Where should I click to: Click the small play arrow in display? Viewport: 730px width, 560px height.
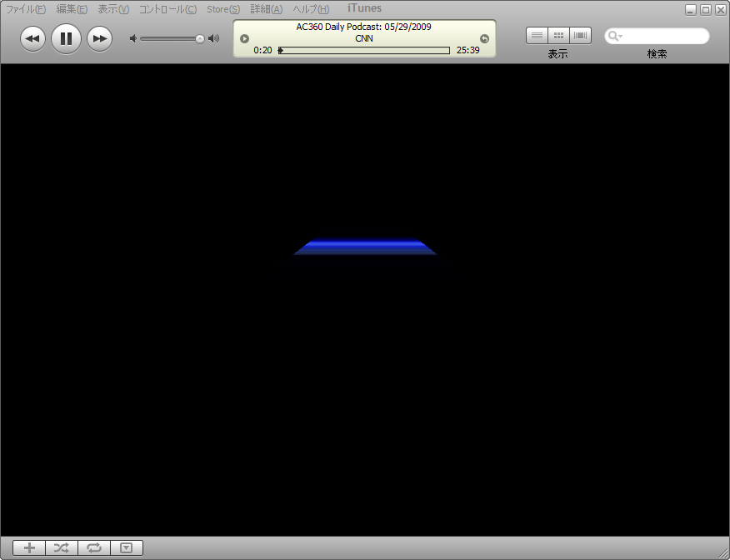click(x=244, y=38)
